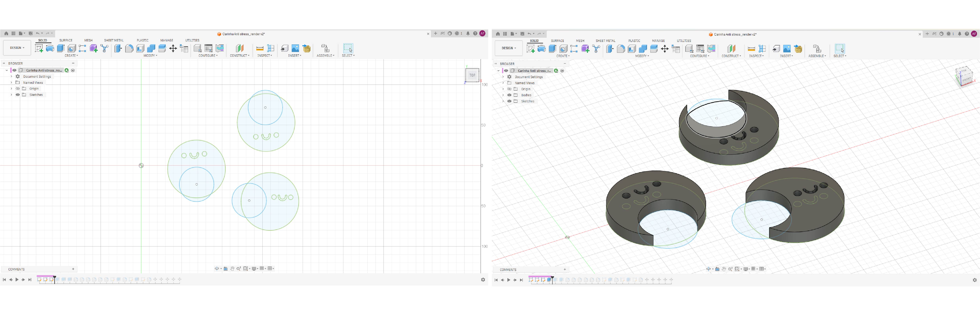This screenshot has height=315, width=980.
Task: Click Insert Canvas image icon in left window
Action: [x=295, y=48]
